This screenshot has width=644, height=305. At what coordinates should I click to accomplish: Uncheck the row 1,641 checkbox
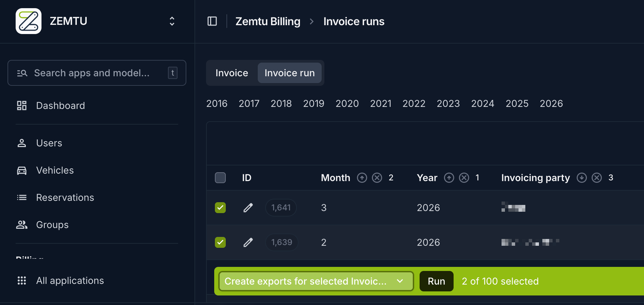click(220, 208)
